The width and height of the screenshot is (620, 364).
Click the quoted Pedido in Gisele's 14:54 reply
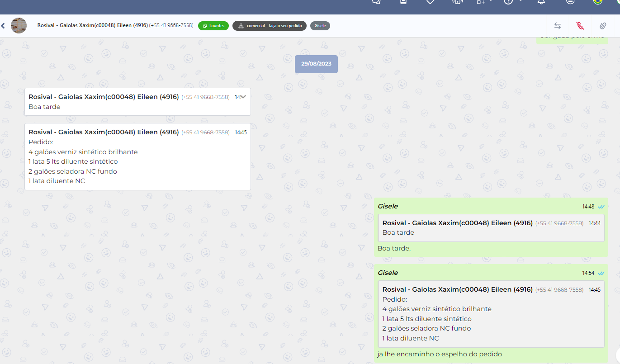[x=491, y=314]
